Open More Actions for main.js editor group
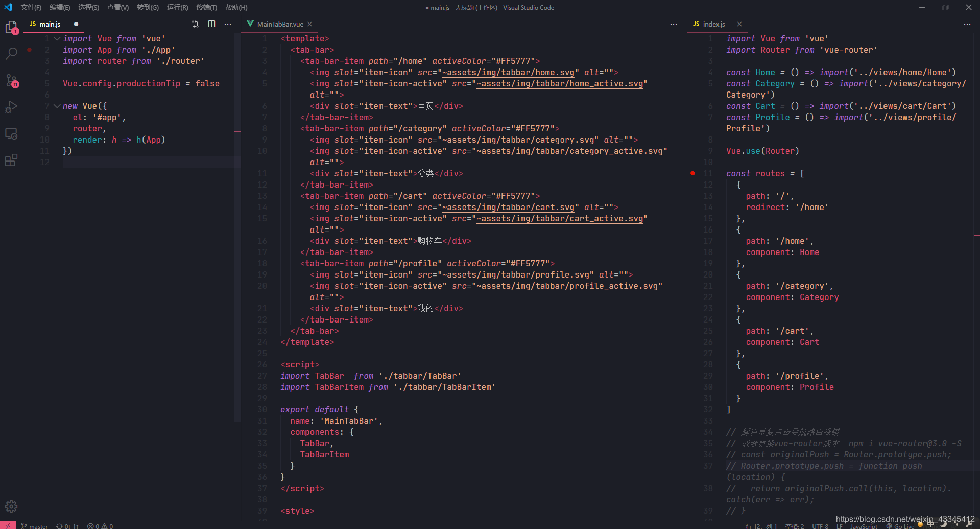This screenshot has width=980, height=529. click(228, 24)
